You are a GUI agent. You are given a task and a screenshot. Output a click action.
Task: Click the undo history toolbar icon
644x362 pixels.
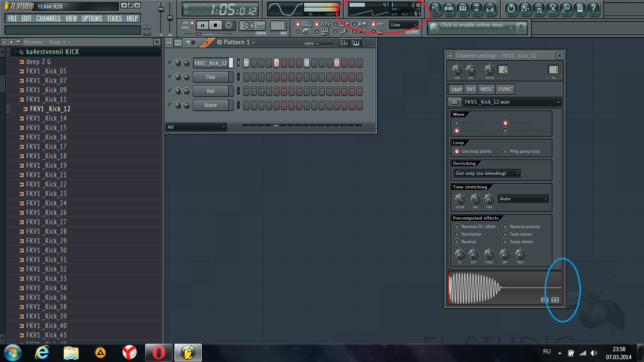(511, 8)
